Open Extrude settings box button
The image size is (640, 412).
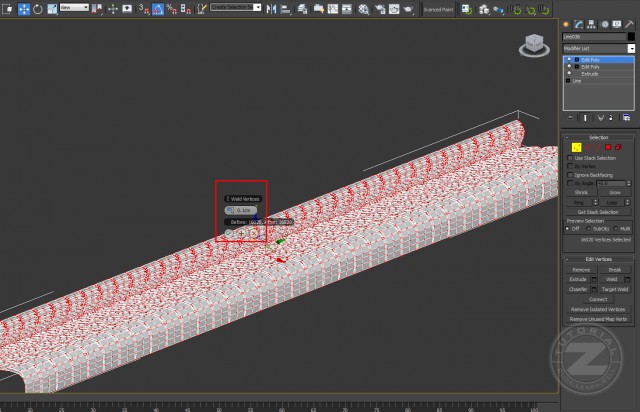(x=594, y=280)
